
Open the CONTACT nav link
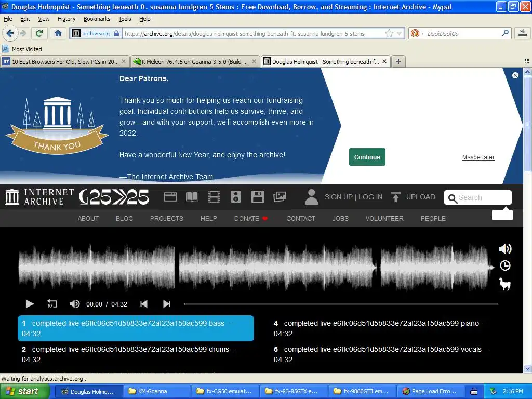coord(301,219)
